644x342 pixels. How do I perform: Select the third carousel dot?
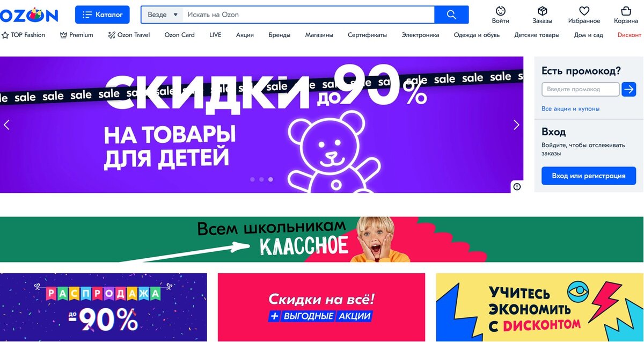[x=270, y=179]
